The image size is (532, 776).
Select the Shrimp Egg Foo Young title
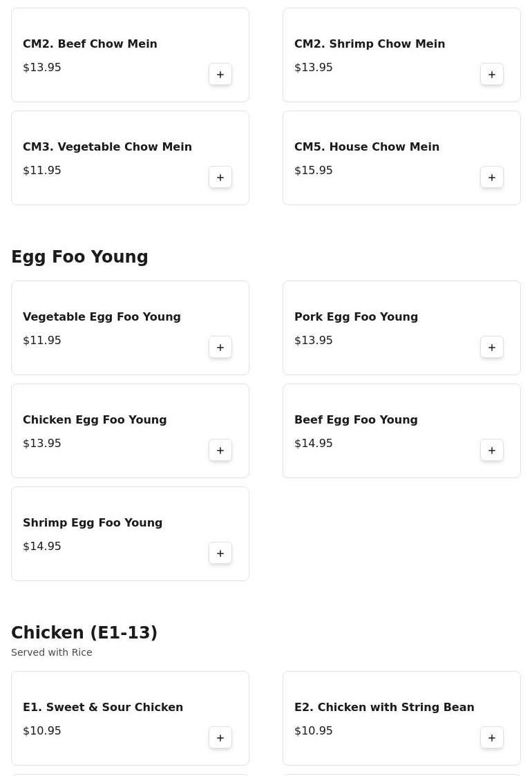93,523
